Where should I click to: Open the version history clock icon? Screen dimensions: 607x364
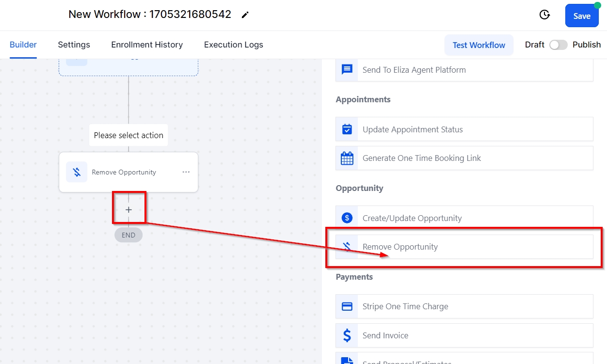pyautogui.click(x=544, y=15)
